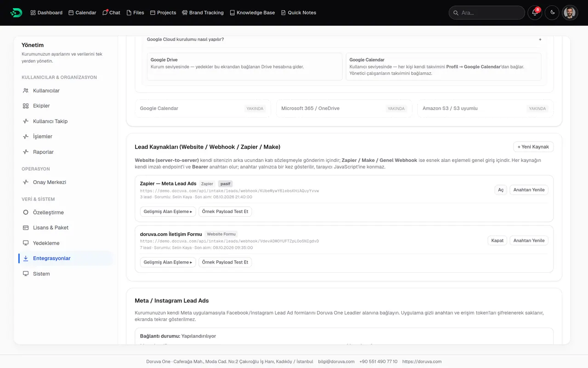The image size is (588, 368).
Task: Focus the Ara search field
Action: pos(486,12)
